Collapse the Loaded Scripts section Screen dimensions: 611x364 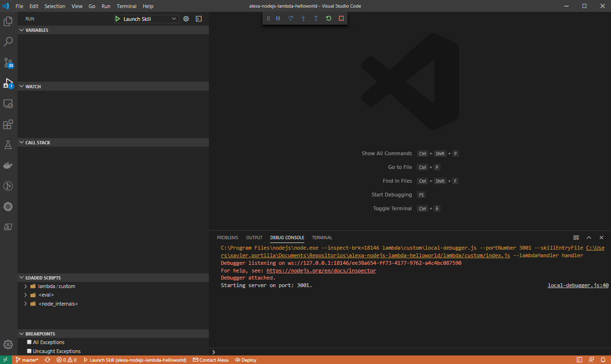pyautogui.click(x=113, y=278)
